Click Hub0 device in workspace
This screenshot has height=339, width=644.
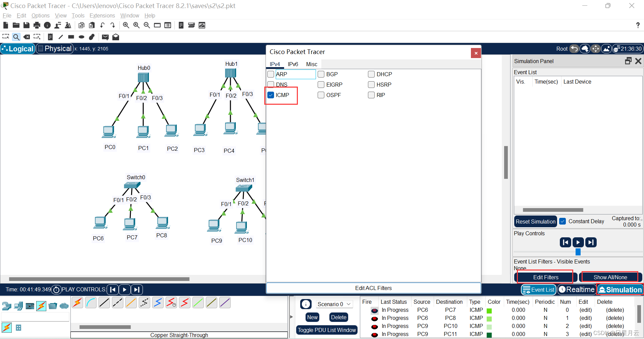point(143,78)
